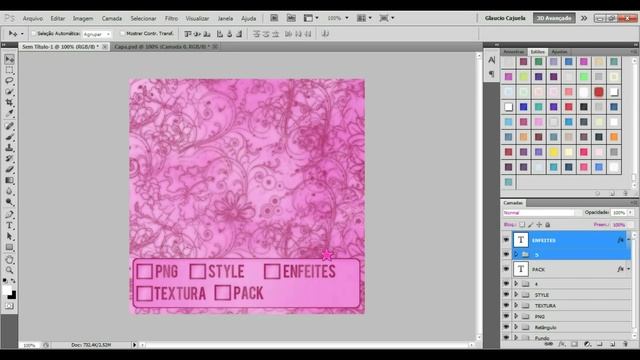640x360 pixels.
Task: Expand the TEXTURA layer group
Action: (516, 305)
